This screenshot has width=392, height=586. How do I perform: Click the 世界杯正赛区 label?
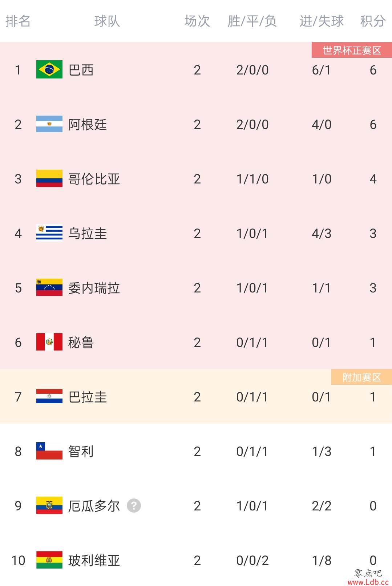coord(352,50)
